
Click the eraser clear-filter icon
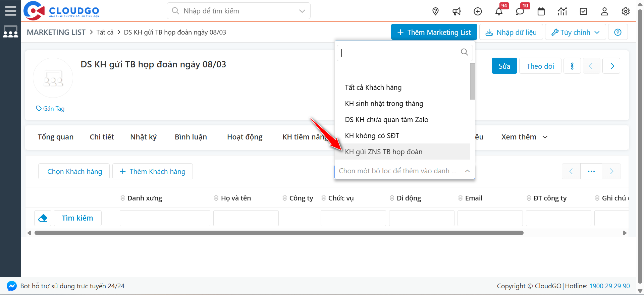(43, 218)
